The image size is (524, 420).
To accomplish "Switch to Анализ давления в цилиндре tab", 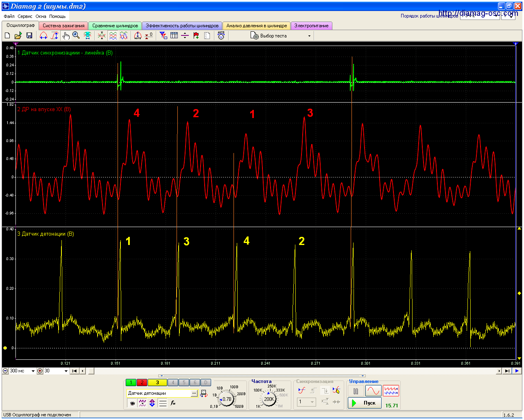I will pos(257,26).
